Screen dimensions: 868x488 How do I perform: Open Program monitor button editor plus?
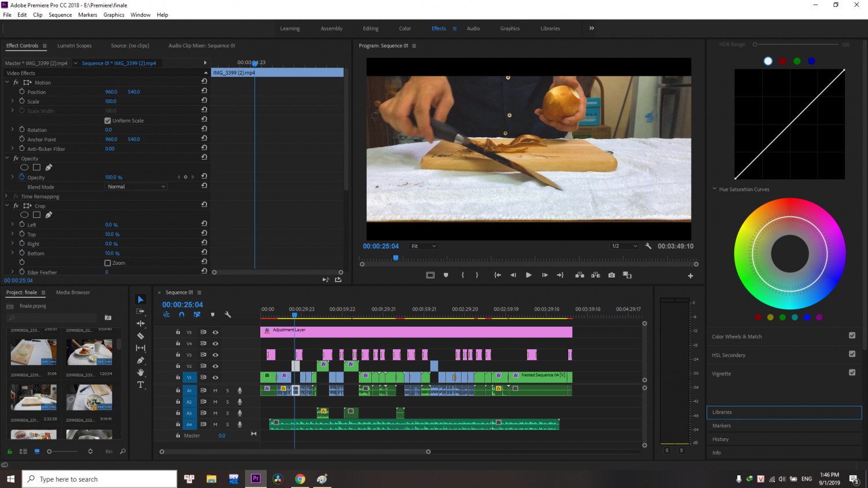(690, 276)
